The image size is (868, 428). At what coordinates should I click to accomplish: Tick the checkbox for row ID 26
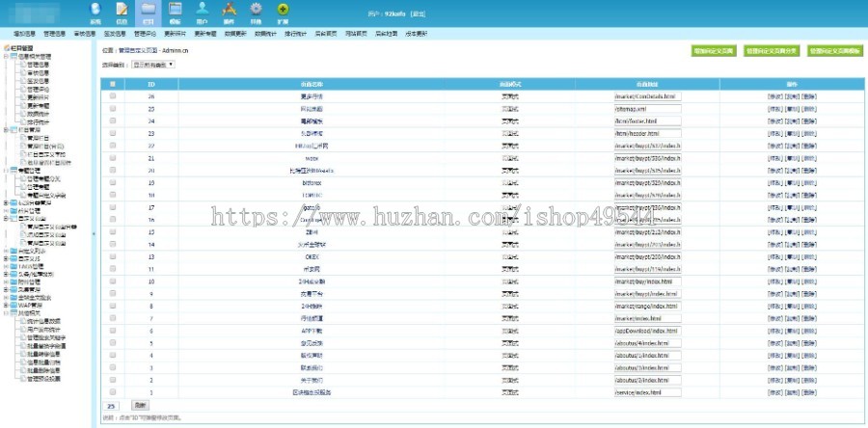coord(113,96)
